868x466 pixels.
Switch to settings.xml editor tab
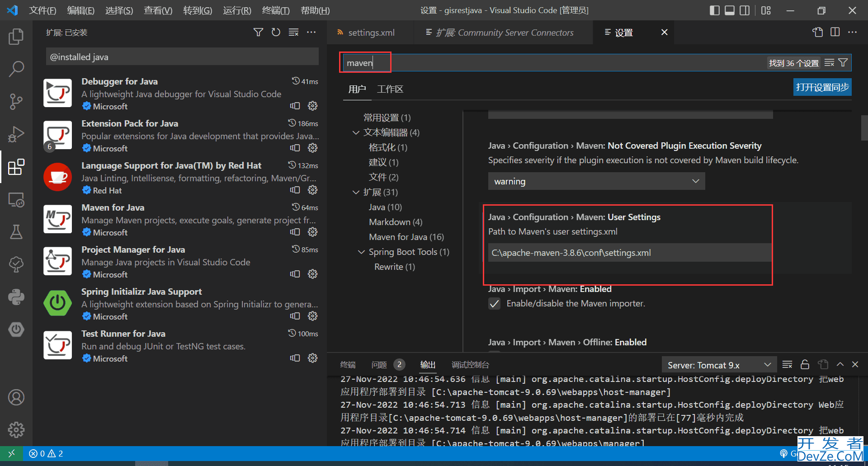[371, 33]
